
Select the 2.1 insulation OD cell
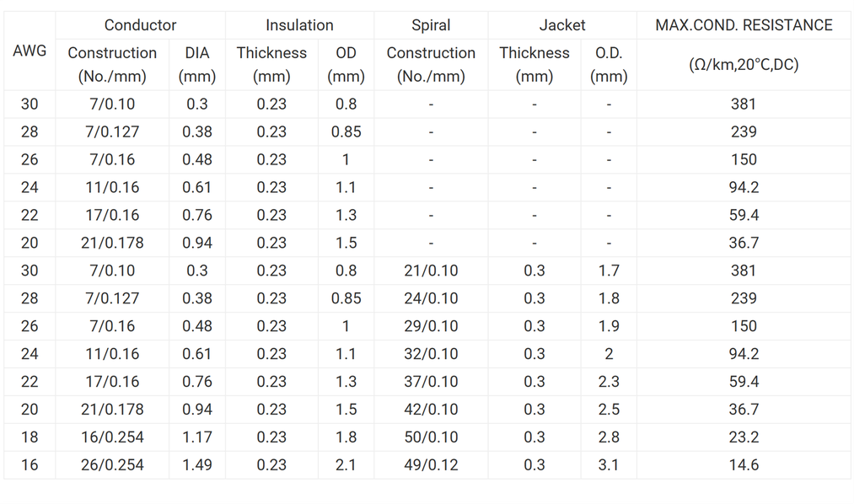(x=346, y=464)
